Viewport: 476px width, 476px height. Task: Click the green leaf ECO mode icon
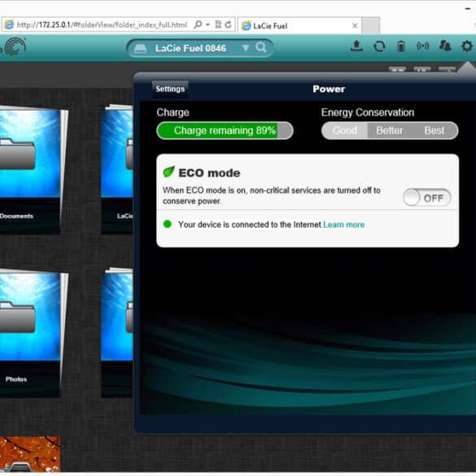[x=168, y=172]
